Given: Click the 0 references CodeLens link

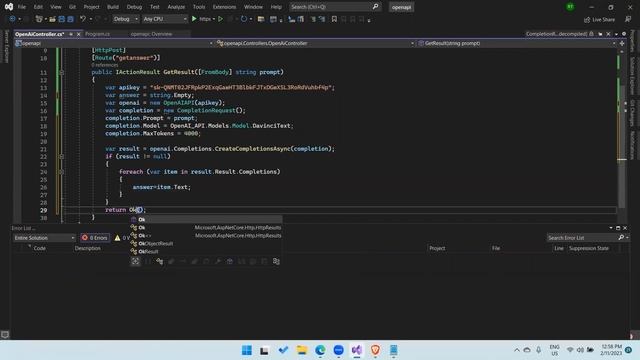Looking at the screenshot, I should click(x=105, y=65).
